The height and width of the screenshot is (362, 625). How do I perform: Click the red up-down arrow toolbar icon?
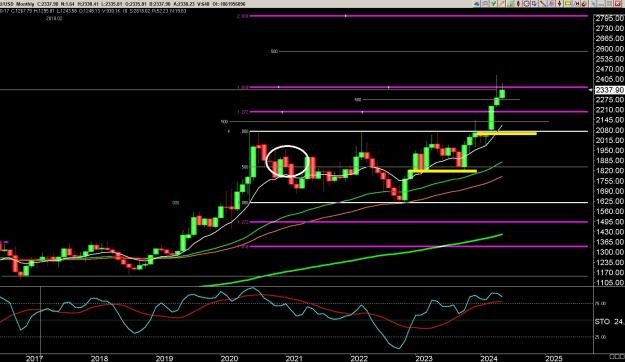click(560, 4)
